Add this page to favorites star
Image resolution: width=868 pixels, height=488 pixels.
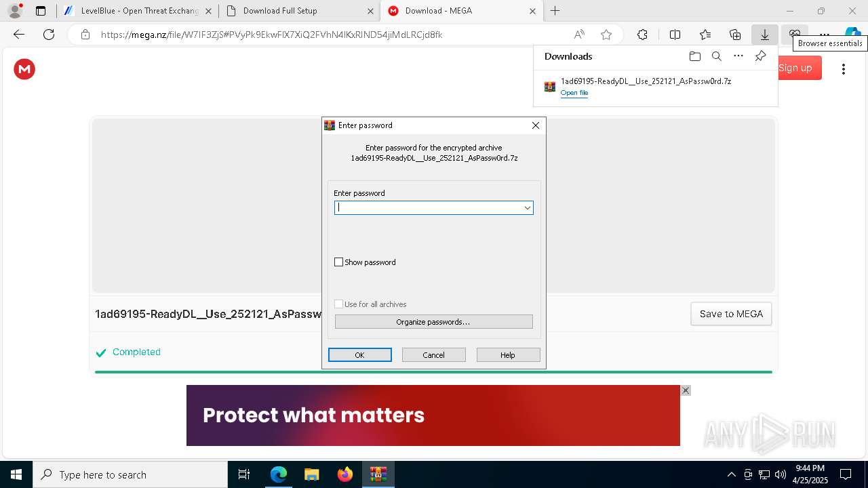point(606,35)
